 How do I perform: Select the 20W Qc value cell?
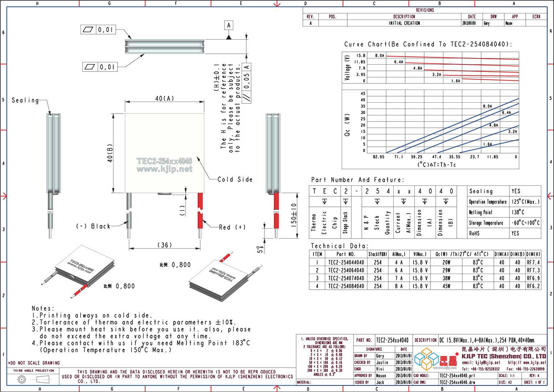(x=446, y=262)
